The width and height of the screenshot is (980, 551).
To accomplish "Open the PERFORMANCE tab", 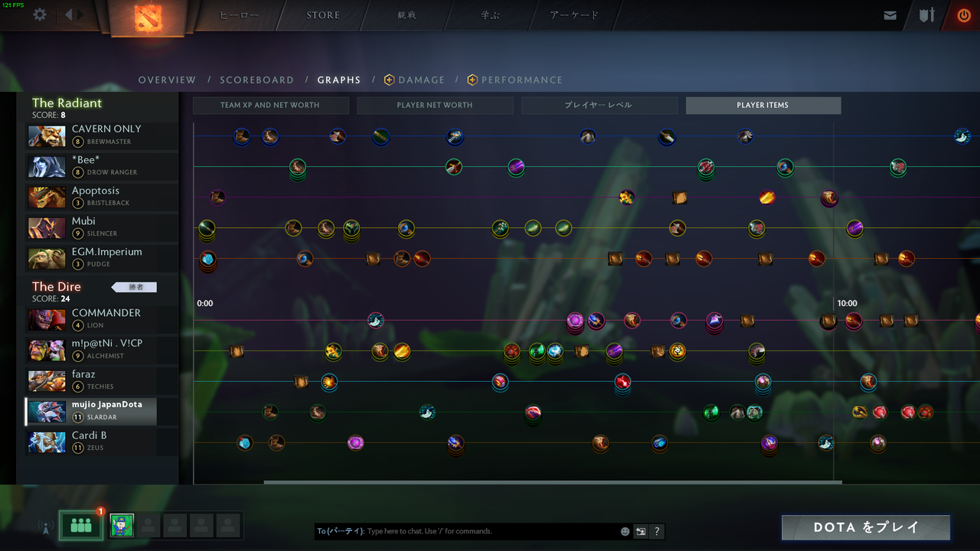I will pos(521,80).
